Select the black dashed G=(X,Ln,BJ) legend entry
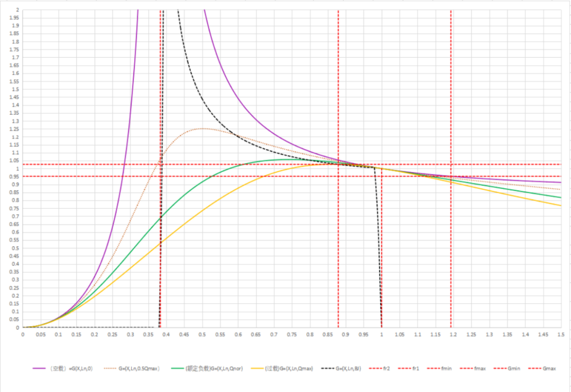This screenshot has height=392, width=571. [341, 369]
